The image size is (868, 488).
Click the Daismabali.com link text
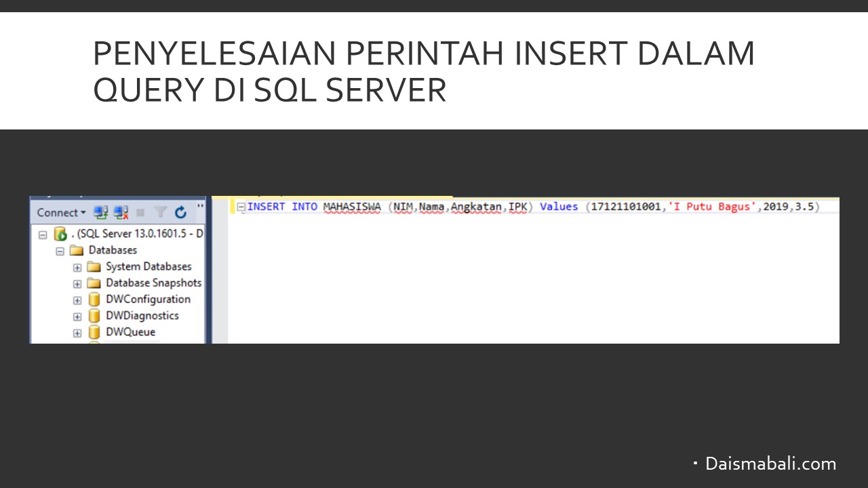pos(770,464)
